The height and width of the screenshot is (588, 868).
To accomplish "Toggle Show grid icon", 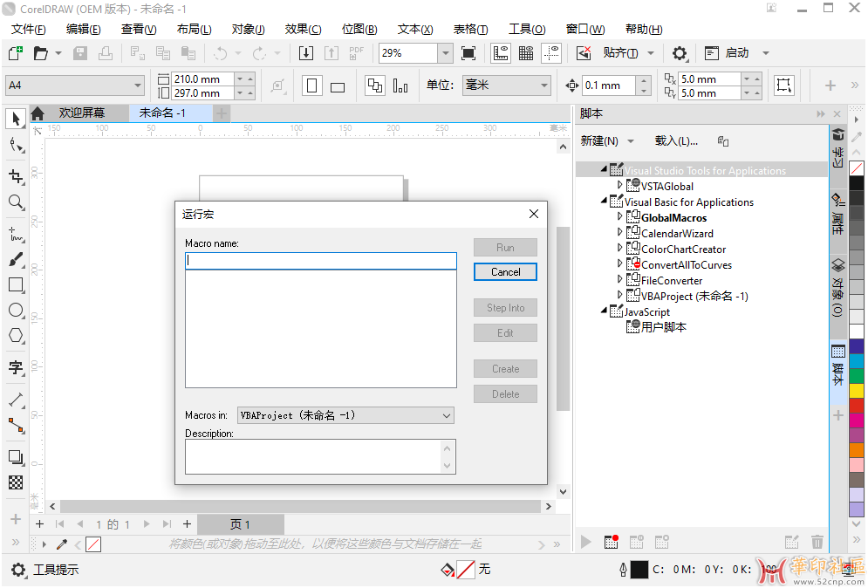I will click(x=526, y=53).
